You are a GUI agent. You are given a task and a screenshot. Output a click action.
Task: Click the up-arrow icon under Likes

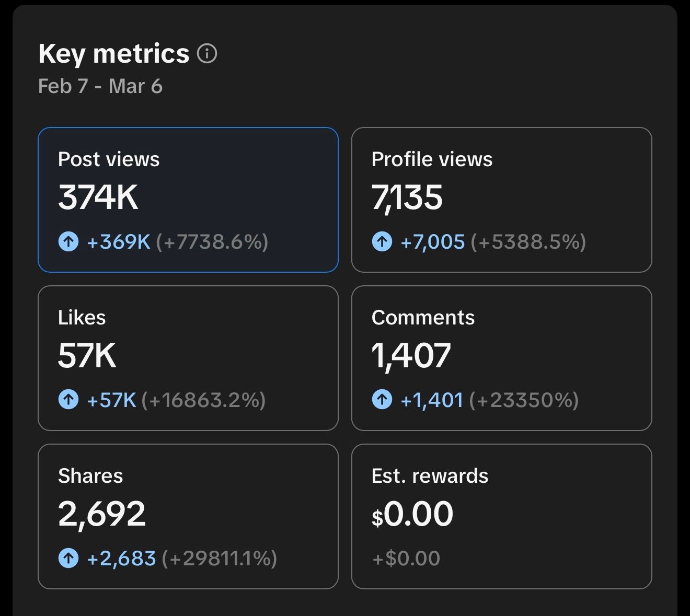(x=68, y=400)
